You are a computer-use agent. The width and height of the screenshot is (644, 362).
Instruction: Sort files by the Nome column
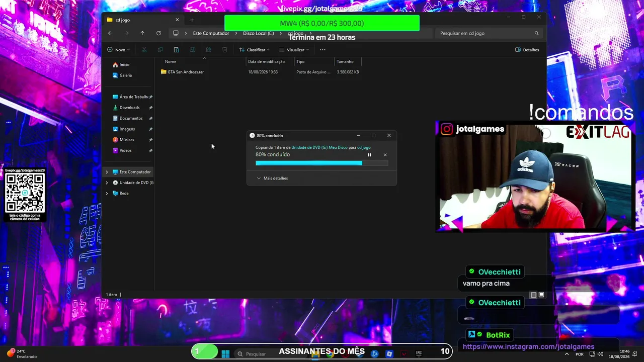point(171,62)
